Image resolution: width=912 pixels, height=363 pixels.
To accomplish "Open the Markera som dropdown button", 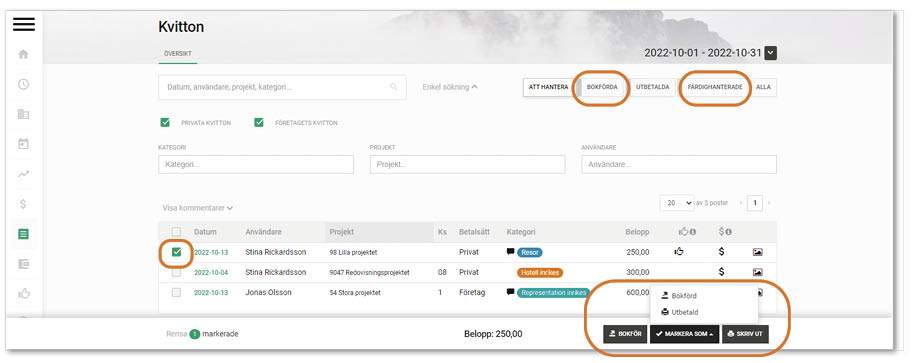I will [685, 334].
